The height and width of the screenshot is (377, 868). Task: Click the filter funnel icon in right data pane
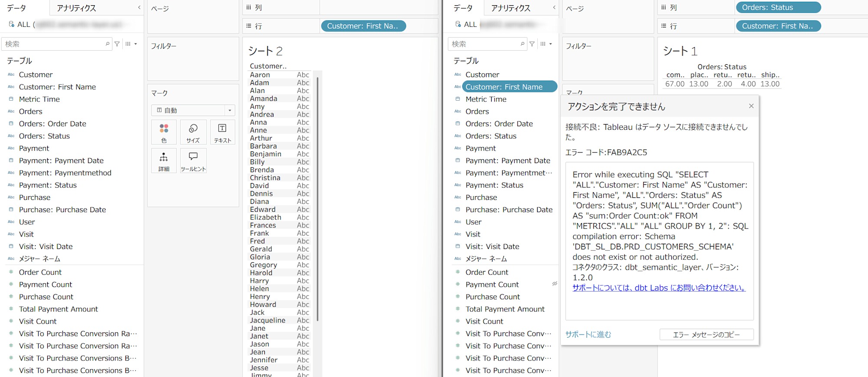click(x=532, y=44)
